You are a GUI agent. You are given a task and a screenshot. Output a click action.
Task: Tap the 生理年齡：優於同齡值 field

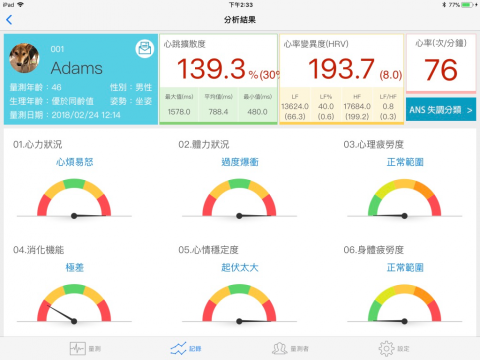tap(52, 101)
